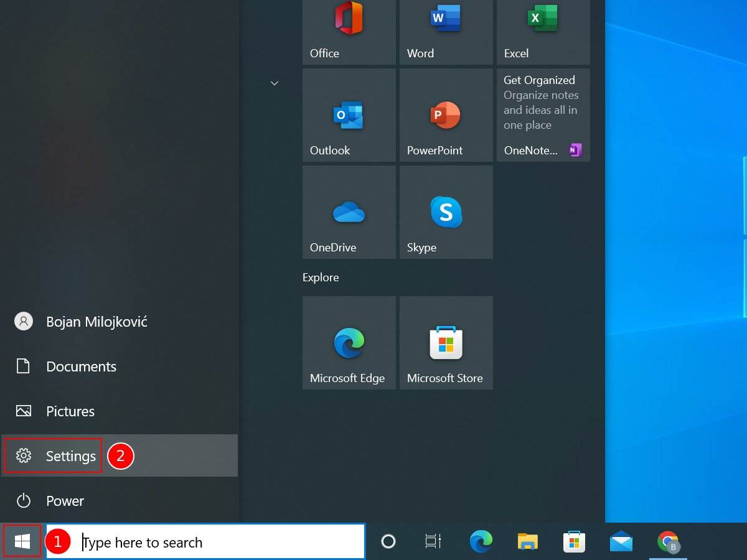
Task: Open Documents from the Start sidebar
Action: click(81, 366)
